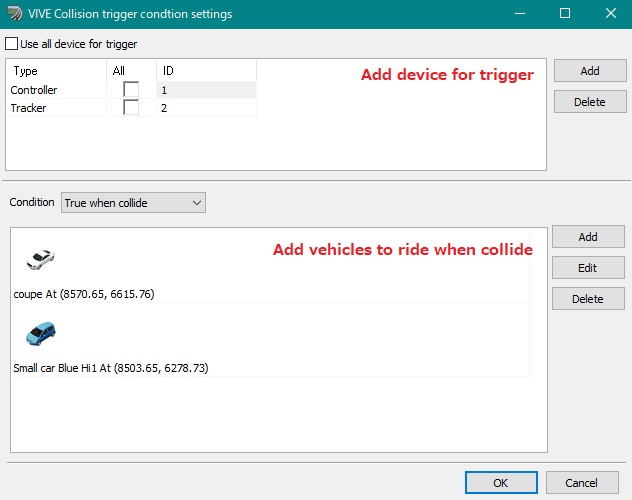Select the blue small car thumbnail
This screenshot has height=500, width=632.
click(41, 333)
